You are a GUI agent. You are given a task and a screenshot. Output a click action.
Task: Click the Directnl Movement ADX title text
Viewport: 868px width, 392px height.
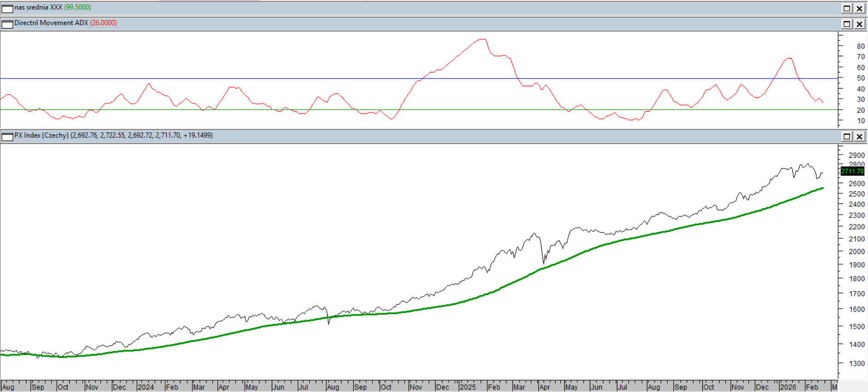pos(51,23)
